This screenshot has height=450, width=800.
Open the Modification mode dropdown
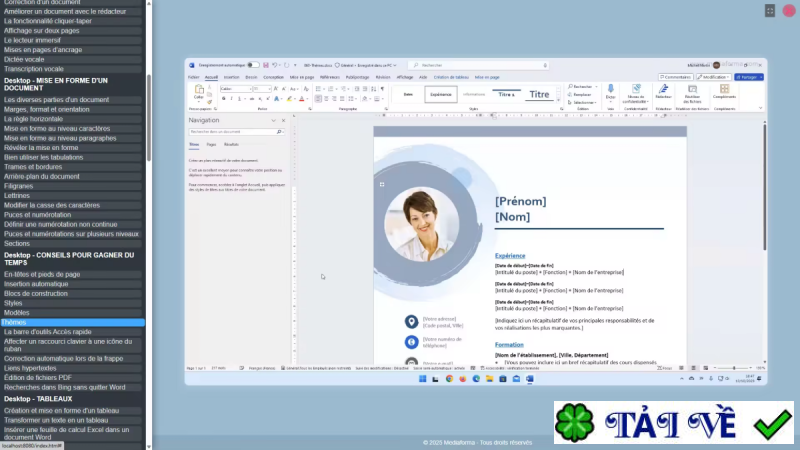[x=713, y=77]
